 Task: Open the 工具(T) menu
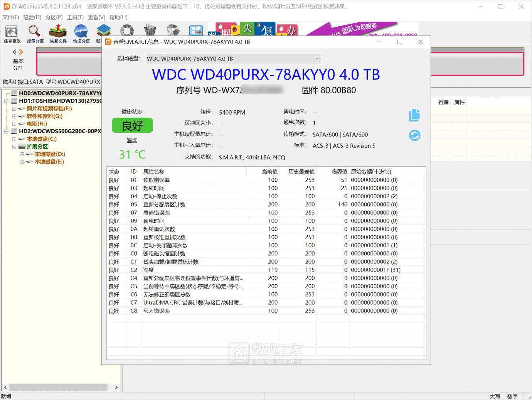click(x=75, y=17)
